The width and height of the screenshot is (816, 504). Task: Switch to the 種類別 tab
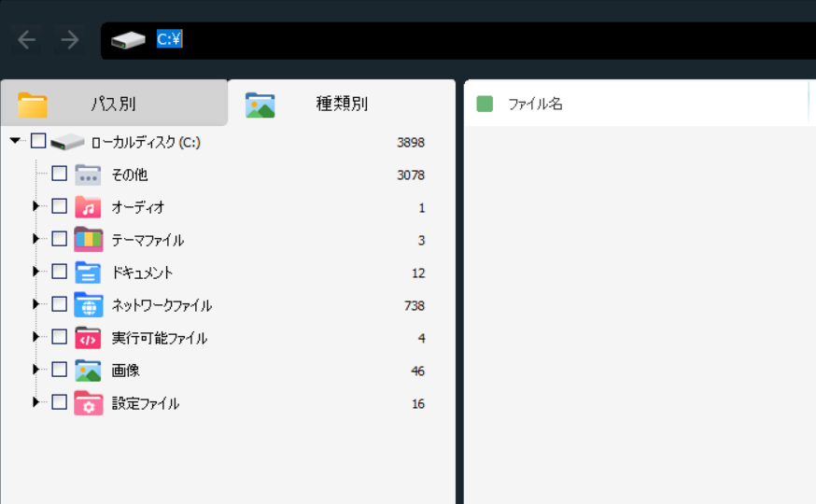point(342,103)
